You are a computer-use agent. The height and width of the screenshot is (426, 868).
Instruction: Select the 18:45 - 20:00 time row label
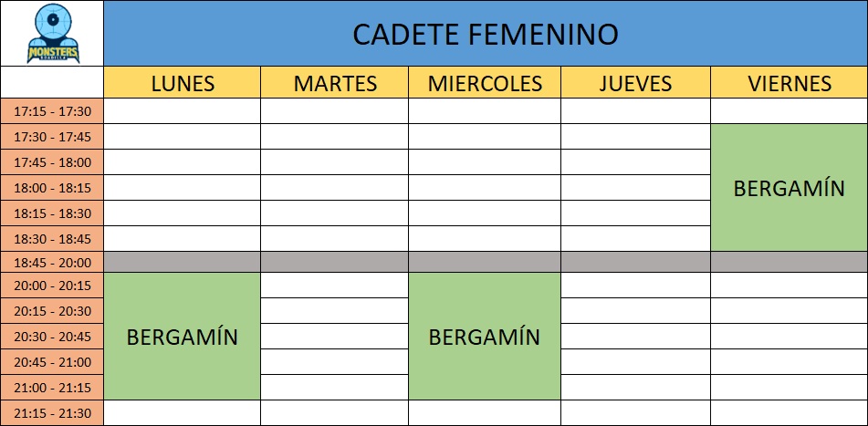pos(52,262)
